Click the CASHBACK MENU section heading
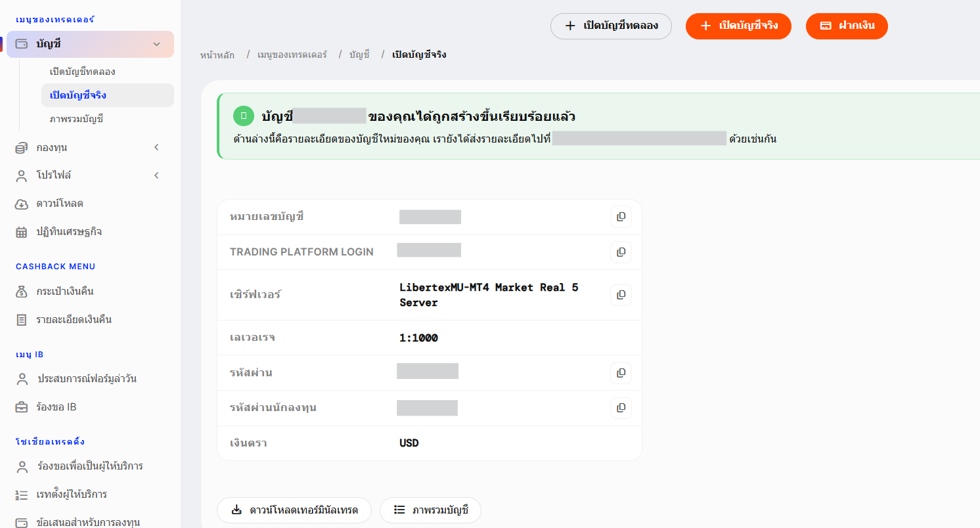 (55, 267)
